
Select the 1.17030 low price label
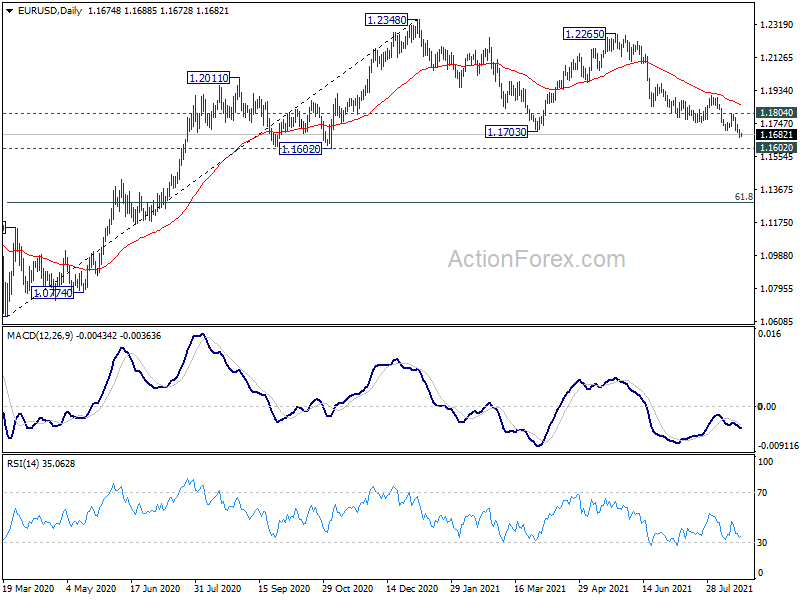[506, 132]
